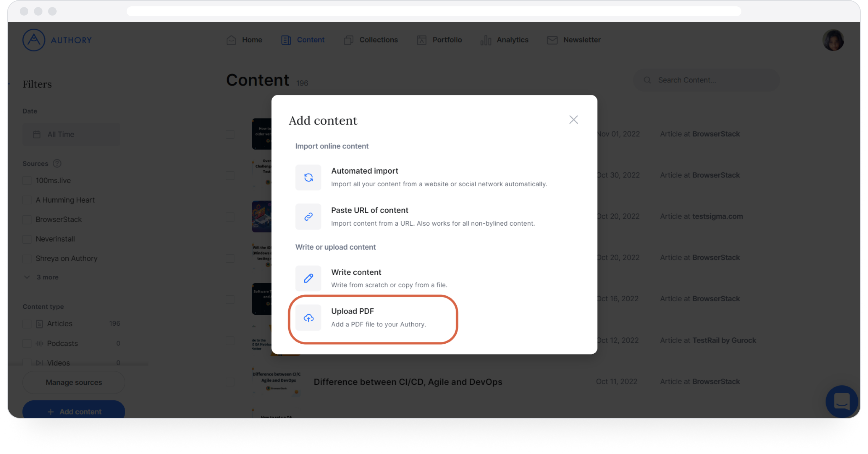
Task: Click the Automated import sync icon
Action: tap(308, 177)
